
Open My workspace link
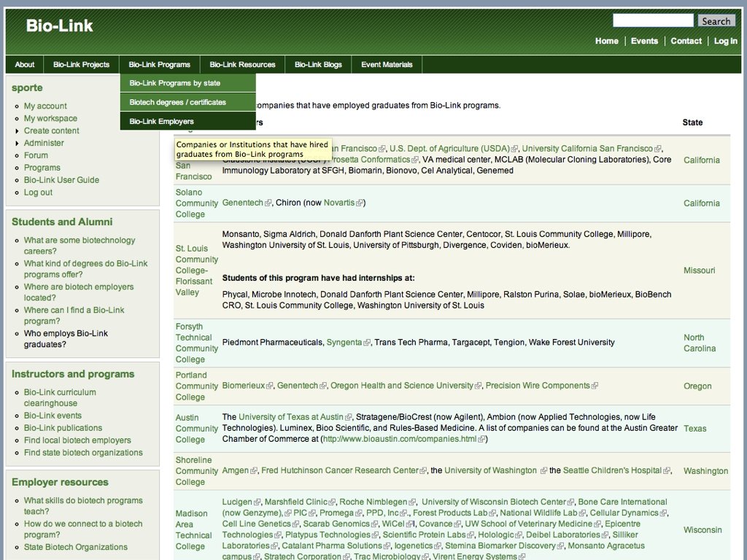point(50,118)
